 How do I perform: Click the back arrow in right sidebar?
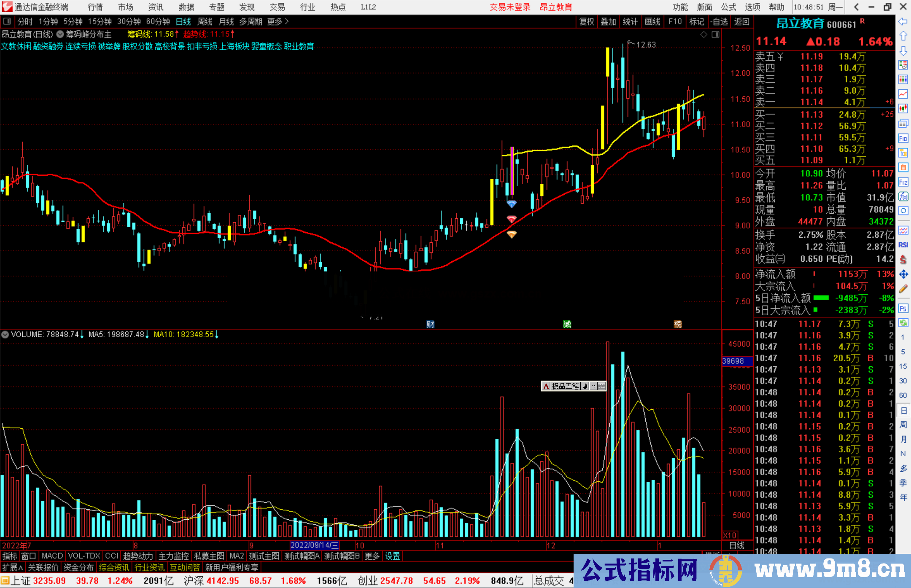click(x=903, y=21)
